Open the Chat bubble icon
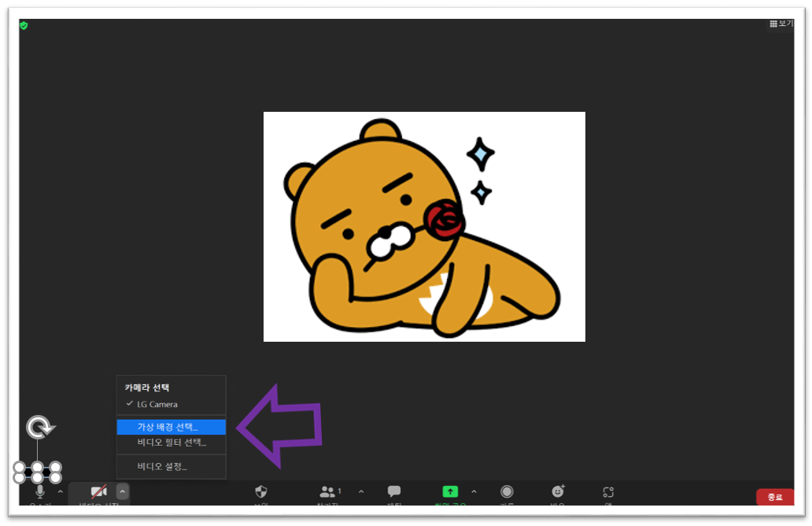This screenshot has width=812, height=526. point(394,491)
